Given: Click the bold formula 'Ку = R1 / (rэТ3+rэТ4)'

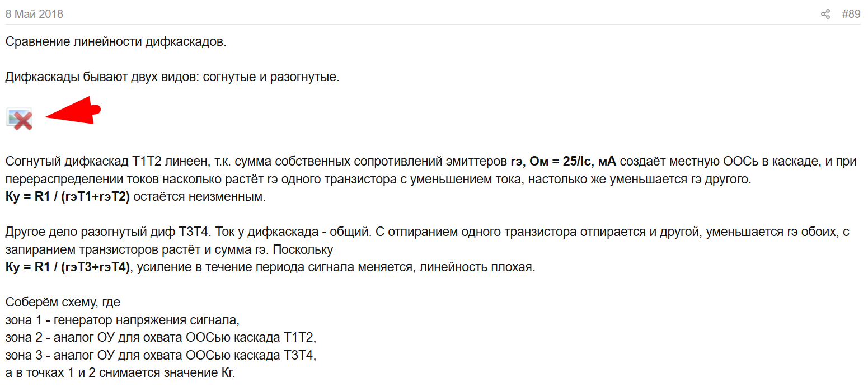Looking at the screenshot, I should (x=67, y=267).
